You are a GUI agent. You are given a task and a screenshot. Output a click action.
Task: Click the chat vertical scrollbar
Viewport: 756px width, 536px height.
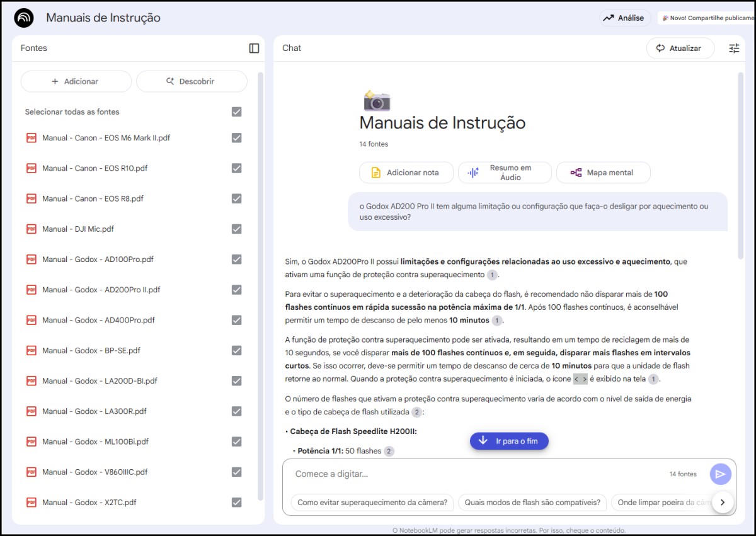[741, 165]
